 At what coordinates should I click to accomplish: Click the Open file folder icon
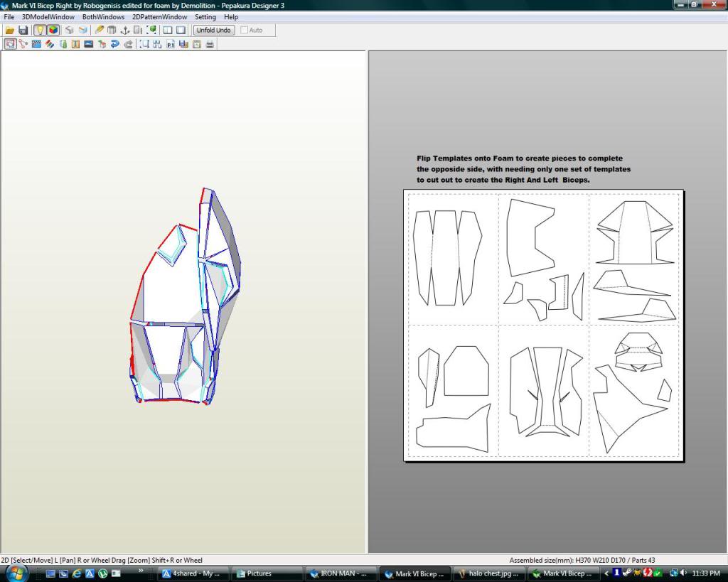coord(9,30)
